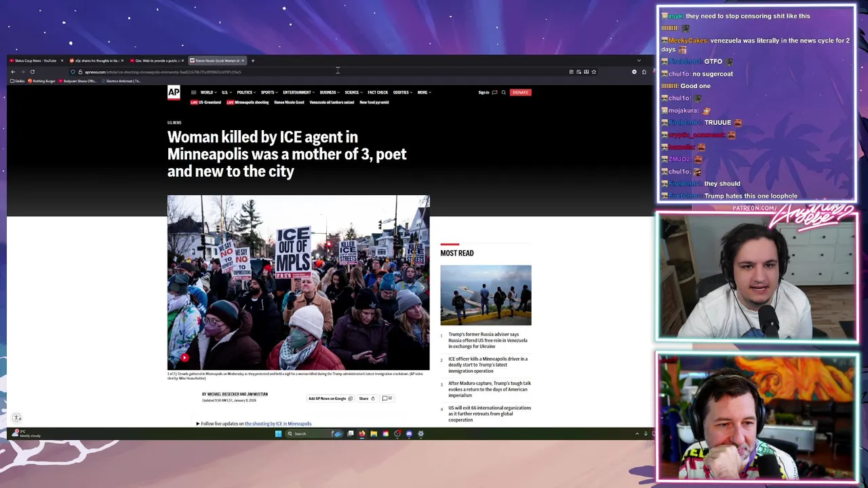Expand the U.S. navigation dropdown
Image resolution: width=868 pixels, height=488 pixels.
tap(226, 92)
